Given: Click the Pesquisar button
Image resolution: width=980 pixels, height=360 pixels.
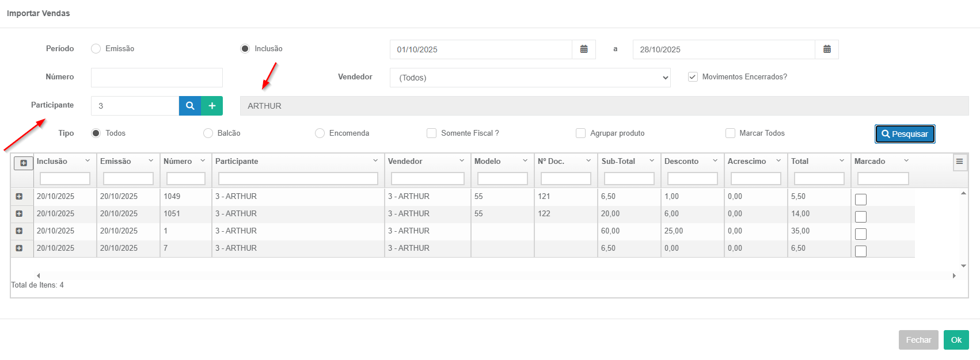Looking at the screenshot, I should [x=905, y=134].
